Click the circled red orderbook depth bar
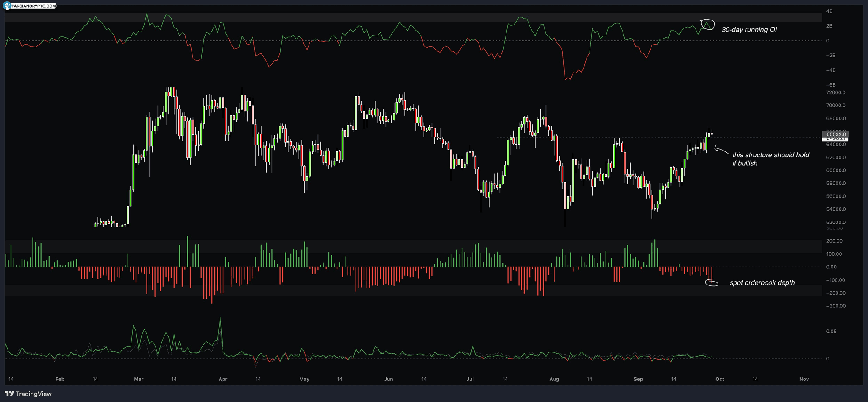868x402 pixels. (x=712, y=282)
